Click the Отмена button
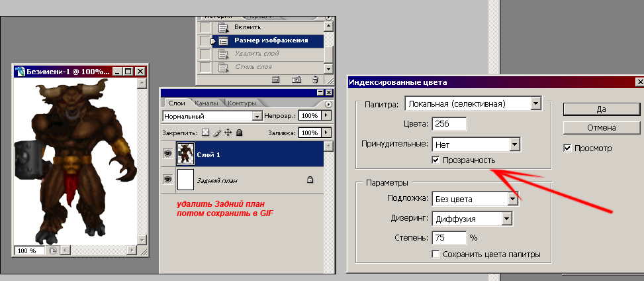This screenshot has height=281, width=644. pos(601,127)
